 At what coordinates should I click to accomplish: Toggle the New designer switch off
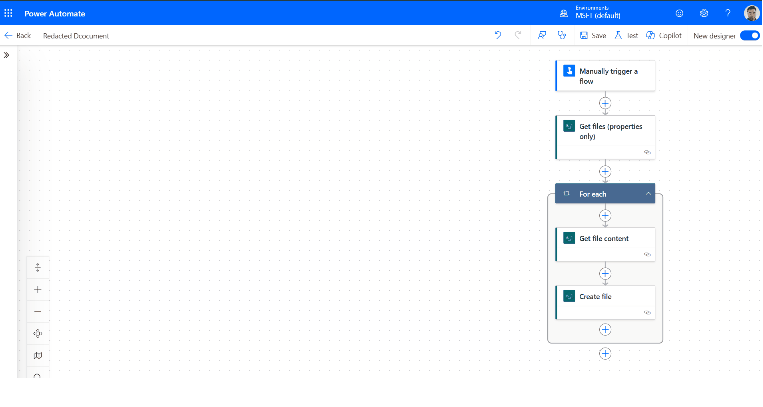tap(749, 36)
